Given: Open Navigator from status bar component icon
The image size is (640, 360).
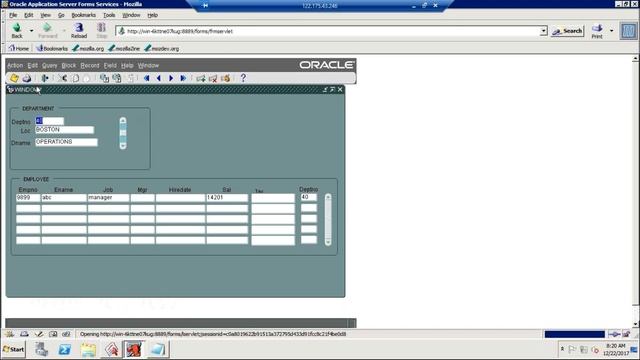Looking at the screenshot, I should (x=10, y=334).
